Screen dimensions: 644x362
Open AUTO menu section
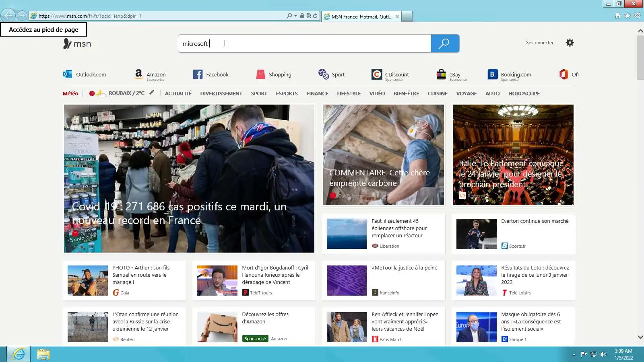[492, 93]
